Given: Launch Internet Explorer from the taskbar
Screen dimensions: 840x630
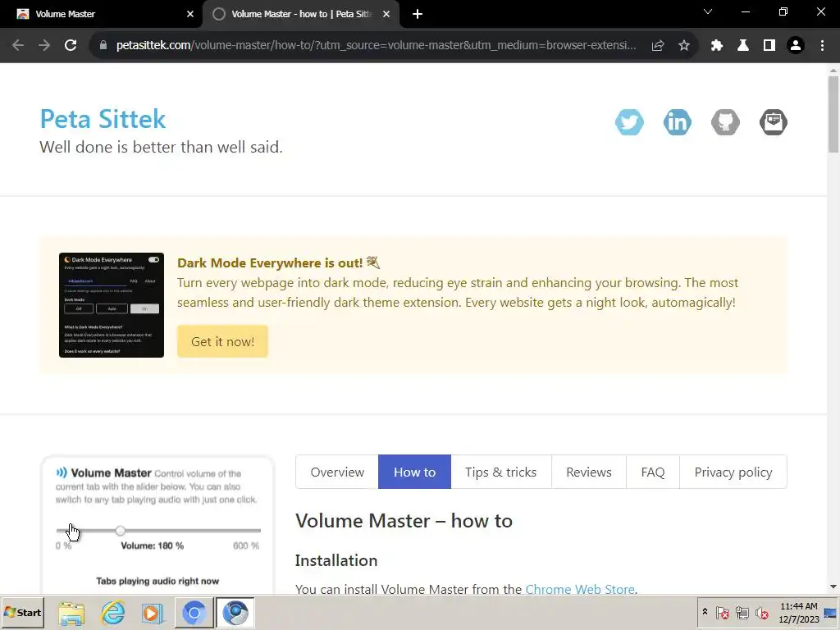Looking at the screenshot, I should (x=113, y=613).
